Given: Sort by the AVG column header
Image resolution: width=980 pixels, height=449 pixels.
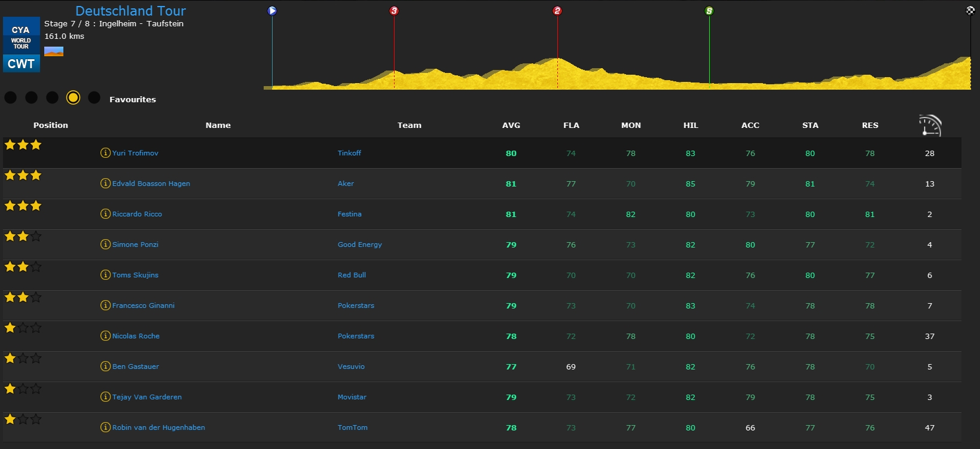Looking at the screenshot, I should click(x=511, y=125).
